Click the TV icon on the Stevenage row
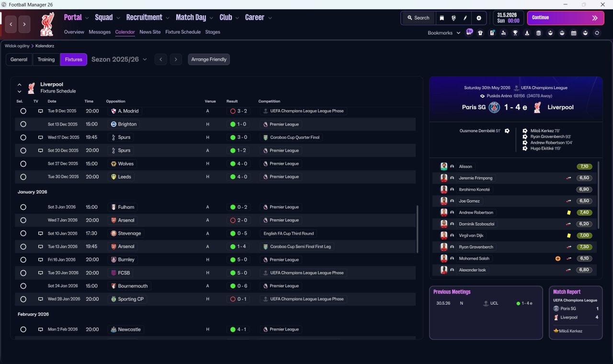 (x=41, y=233)
